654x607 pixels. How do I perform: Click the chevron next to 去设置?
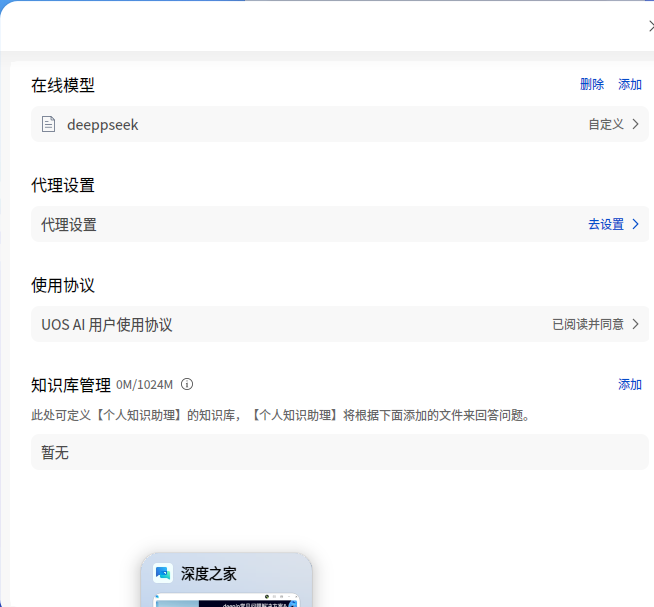(635, 224)
